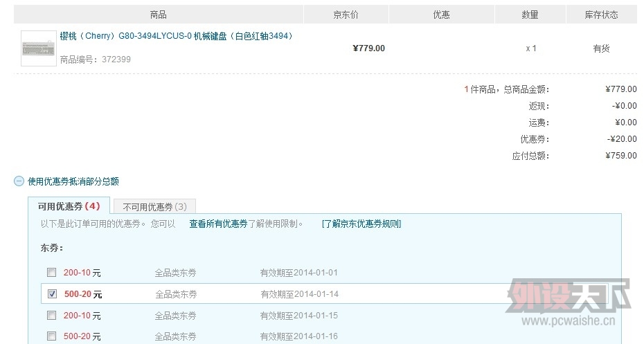Image resolution: width=644 pixels, height=344 pixels.
Task: Click the 商品 column header
Action: (x=159, y=15)
